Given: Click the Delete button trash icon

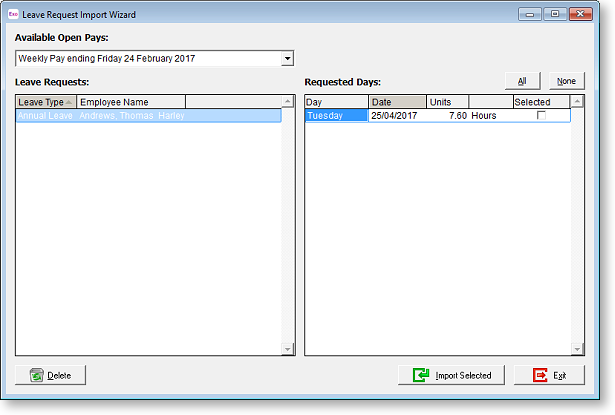Looking at the screenshot, I should 37,375.
